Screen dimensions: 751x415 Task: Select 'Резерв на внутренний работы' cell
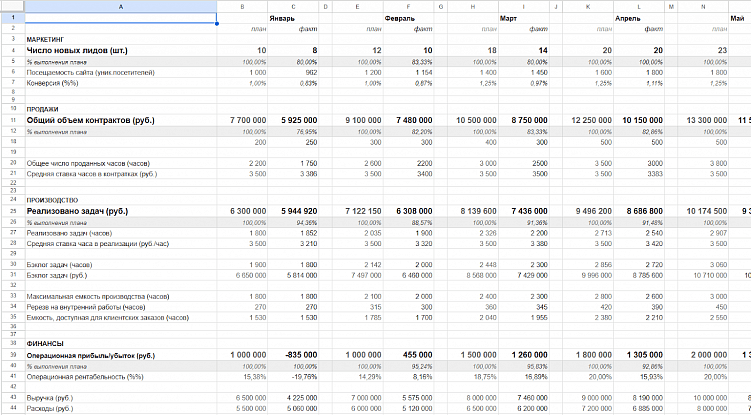tap(121, 307)
